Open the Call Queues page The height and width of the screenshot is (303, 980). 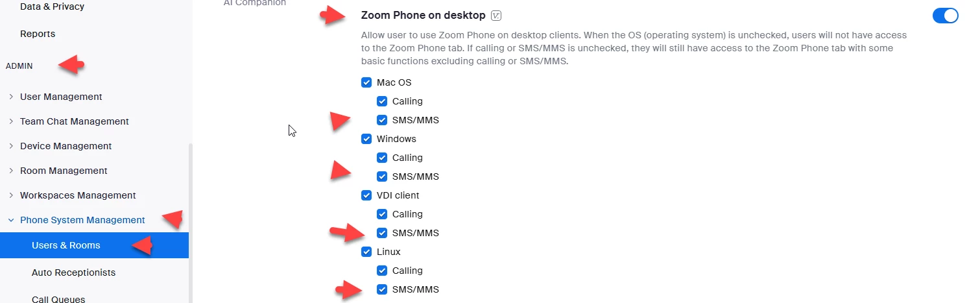tap(58, 299)
